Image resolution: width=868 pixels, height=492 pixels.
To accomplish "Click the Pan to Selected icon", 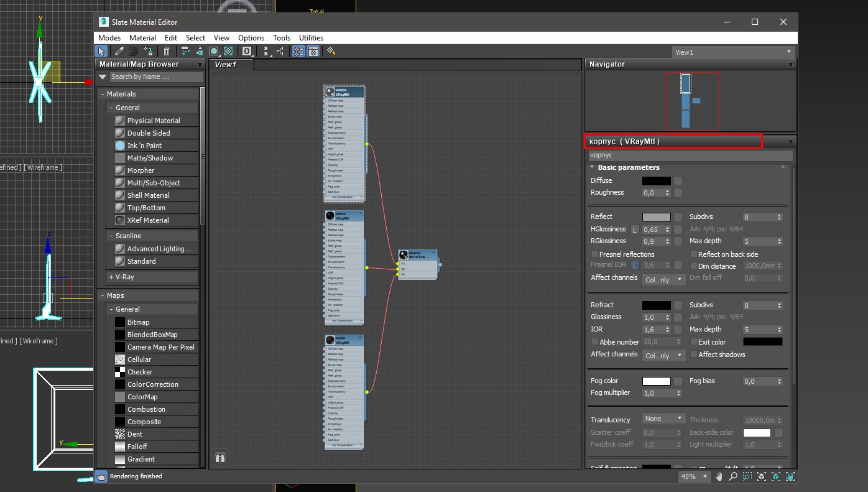I will (x=790, y=476).
